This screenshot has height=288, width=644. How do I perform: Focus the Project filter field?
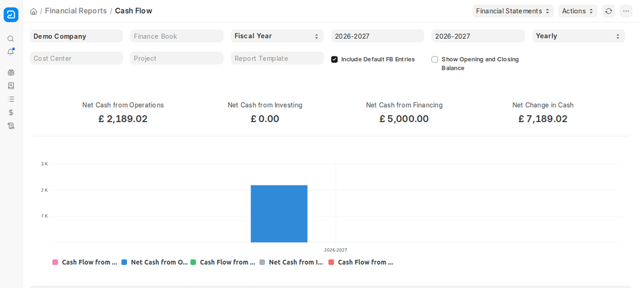[177, 58]
